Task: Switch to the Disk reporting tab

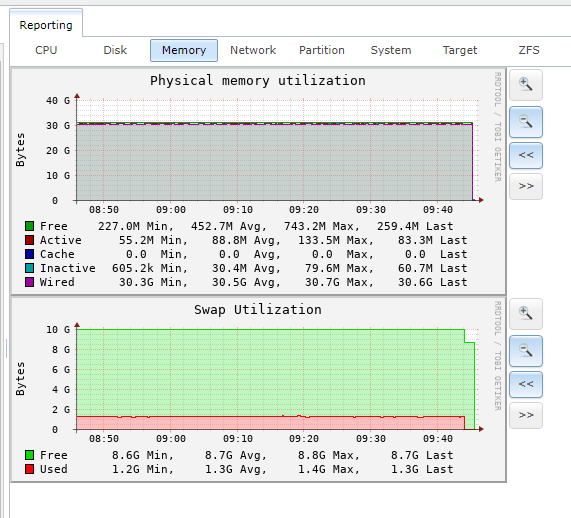Action: 115,50
